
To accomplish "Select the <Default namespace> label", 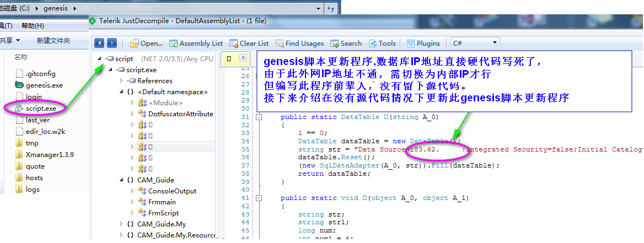I will (x=173, y=92).
